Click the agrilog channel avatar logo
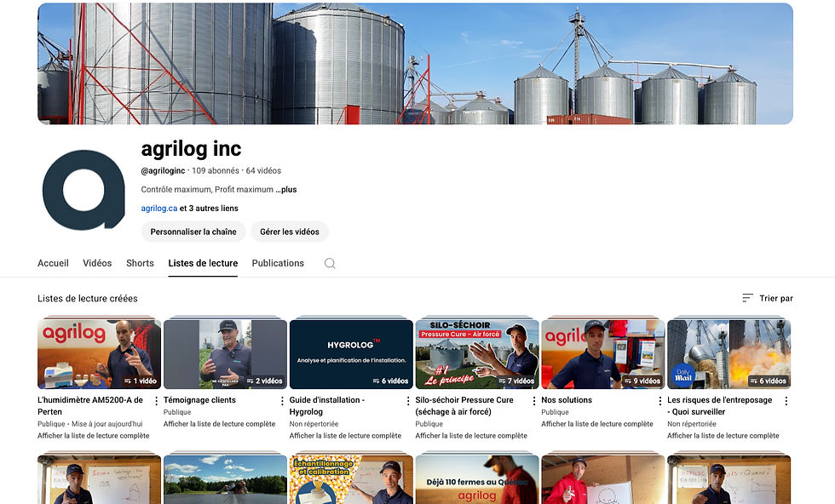 coord(83,190)
